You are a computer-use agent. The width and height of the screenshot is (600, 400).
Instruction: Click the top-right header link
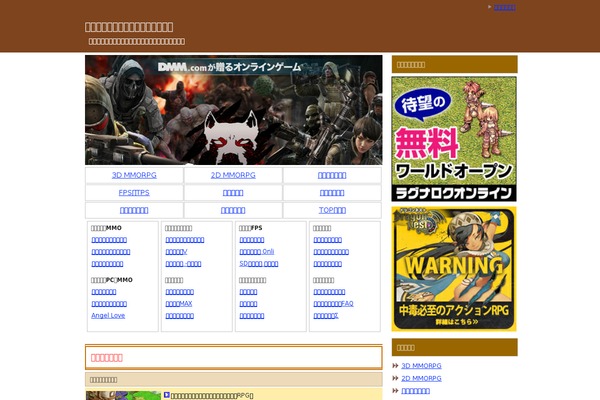(x=505, y=7)
